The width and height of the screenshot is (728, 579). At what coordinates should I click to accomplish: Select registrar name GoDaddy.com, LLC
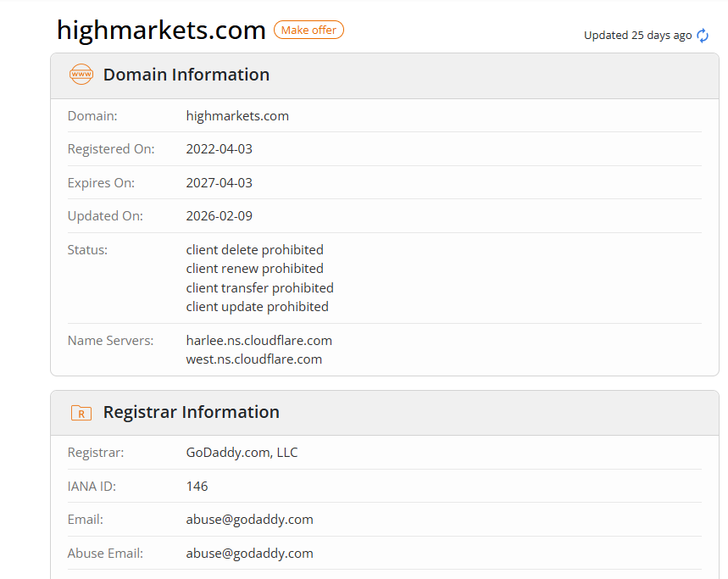[242, 453]
